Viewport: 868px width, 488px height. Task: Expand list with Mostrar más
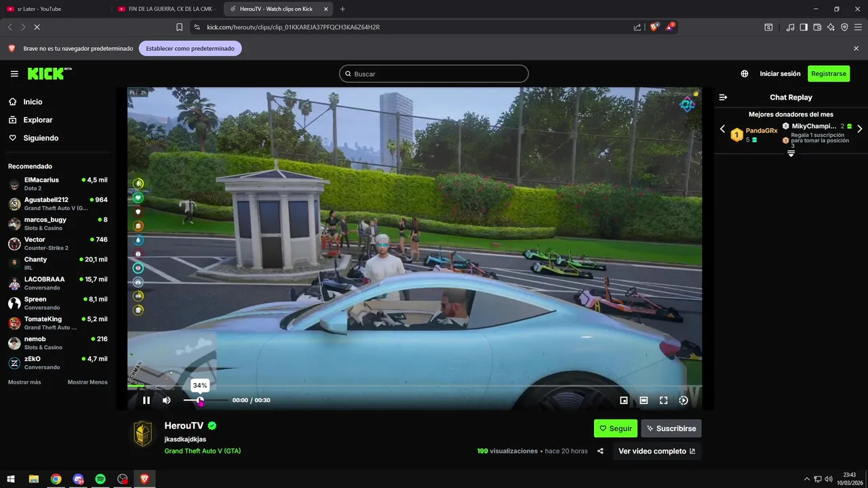pos(24,382)
